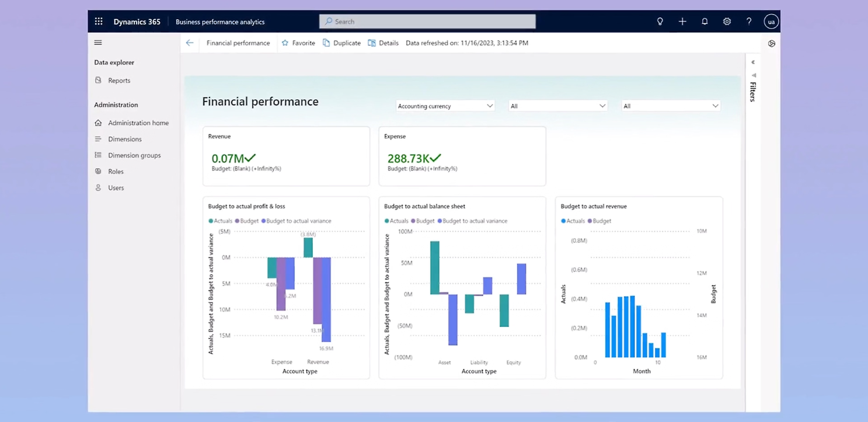Click the Asset actuals bar

pyautogui.click(x=435, y=267)
